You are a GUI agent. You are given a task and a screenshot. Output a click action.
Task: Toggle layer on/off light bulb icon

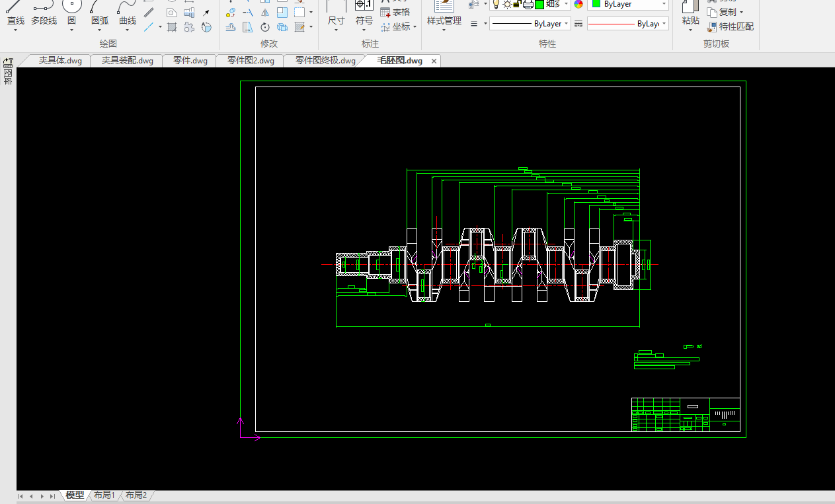(x=496, y=5)
